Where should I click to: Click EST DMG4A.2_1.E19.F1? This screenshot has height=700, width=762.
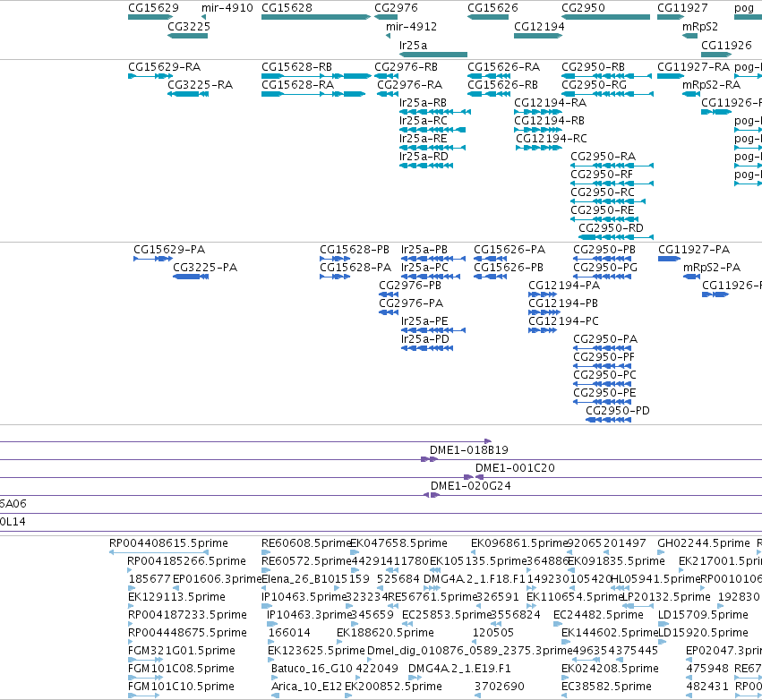[x=459, y=669]
